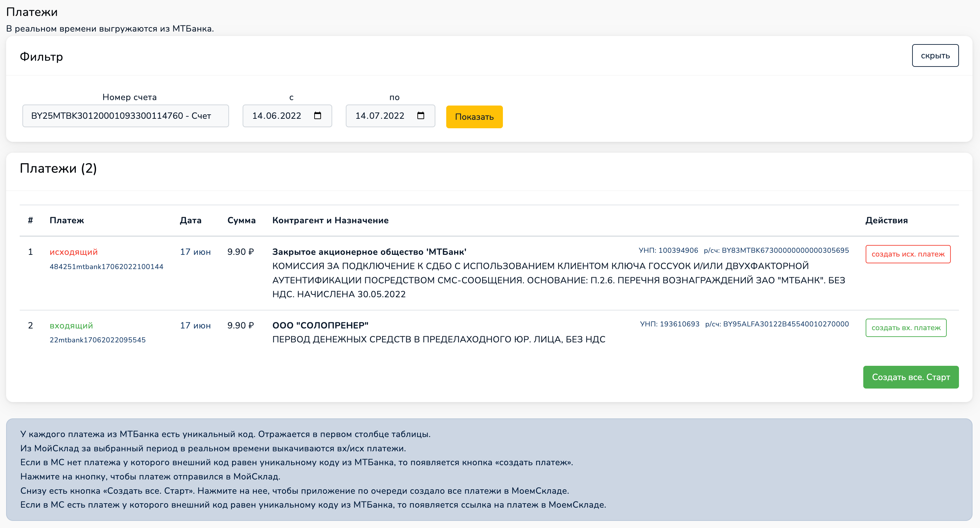Image resolution: width=980 pixels, height=528 pixels.
Task: Click the исходящий payment type label
Action: click(x=74, y=252)
